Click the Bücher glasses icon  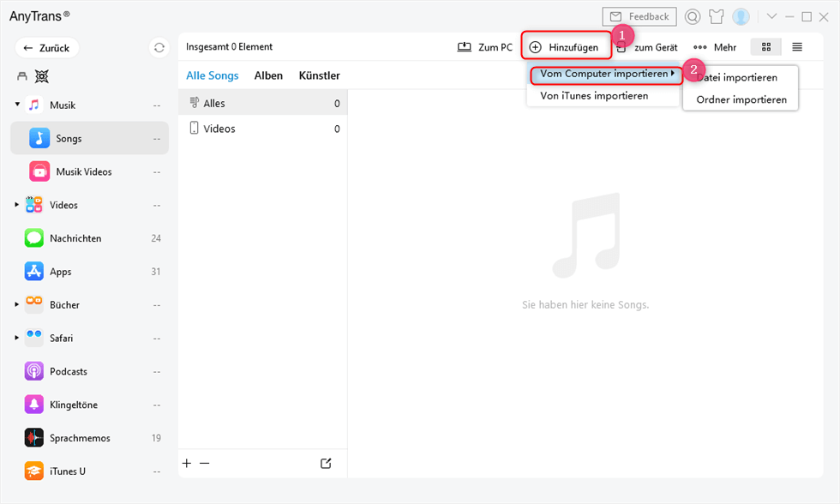[34, 304]
